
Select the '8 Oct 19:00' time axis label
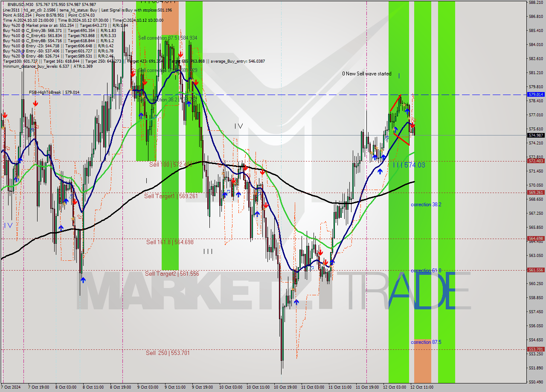pos(120,387)
